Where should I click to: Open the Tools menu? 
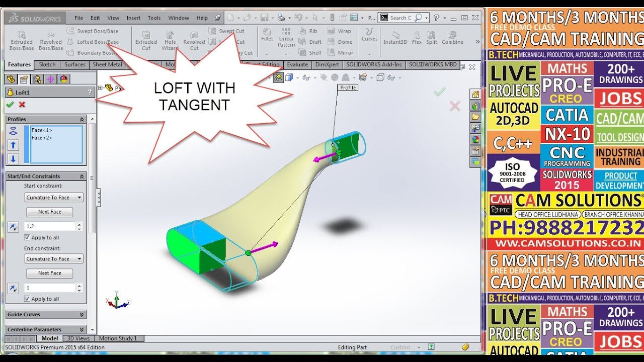click(154, 18)
